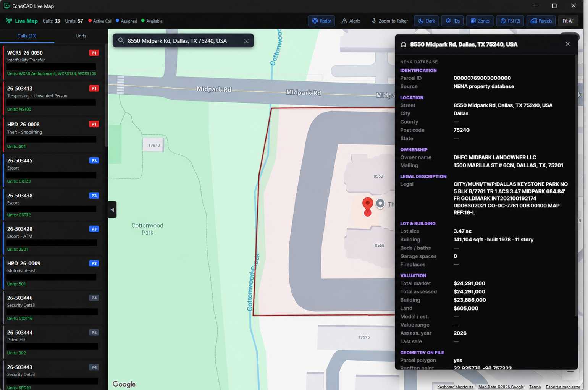
Task: Open call 26-503413 Trespassing
Action: (52, 98)
